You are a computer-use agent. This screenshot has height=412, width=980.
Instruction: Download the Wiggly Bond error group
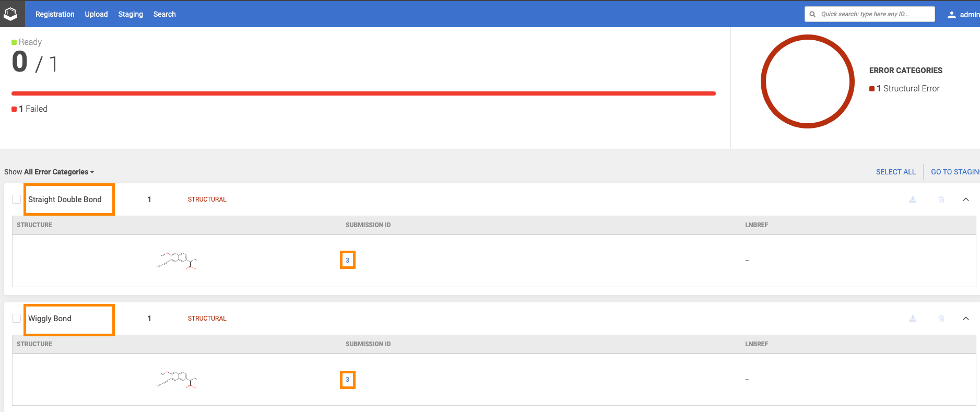[913, 319]
